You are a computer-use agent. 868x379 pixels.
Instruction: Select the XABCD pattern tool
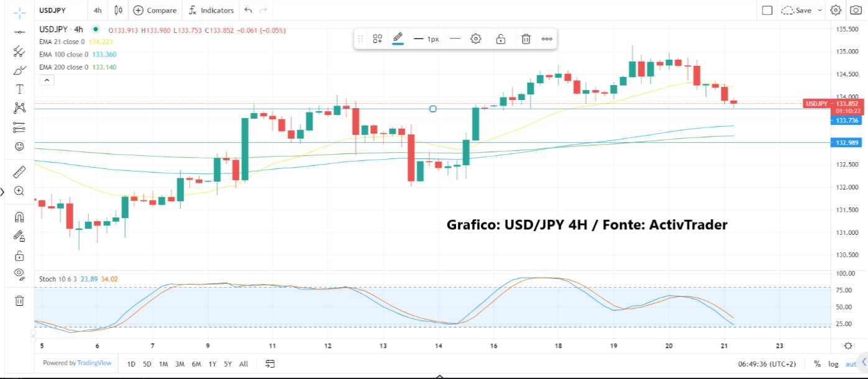pos(19,107)
